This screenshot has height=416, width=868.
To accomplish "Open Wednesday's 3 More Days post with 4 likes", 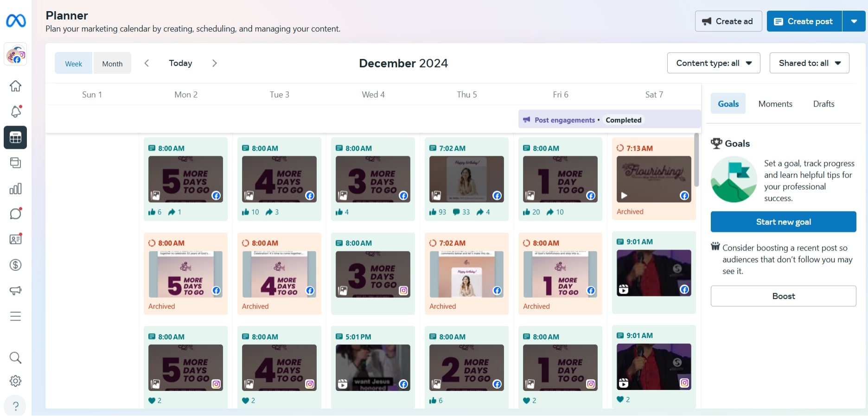I will tap(373, 179).
